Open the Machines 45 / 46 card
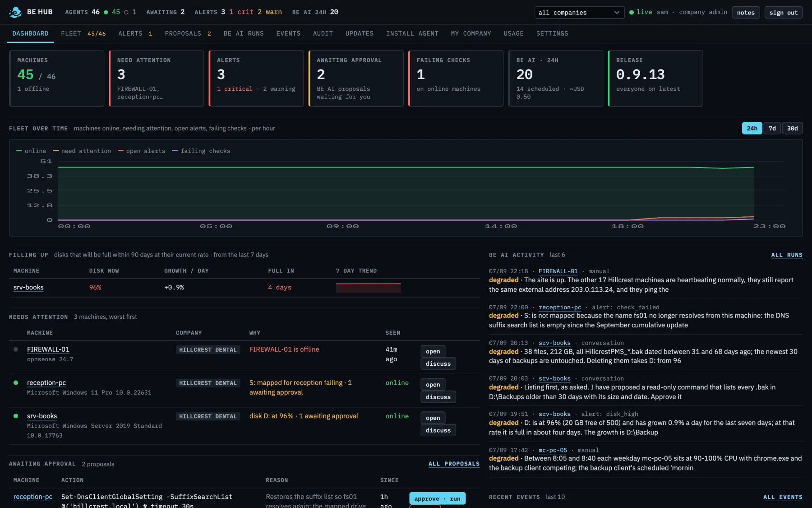The height and width of the screenshot is (508, 812). click(x=57, y=79)
